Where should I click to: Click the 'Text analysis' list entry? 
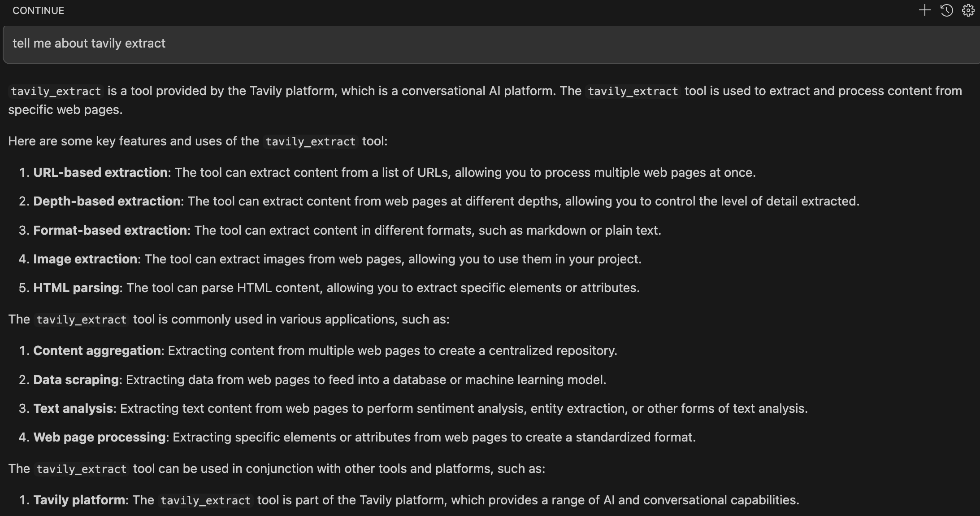pos(73,408)
